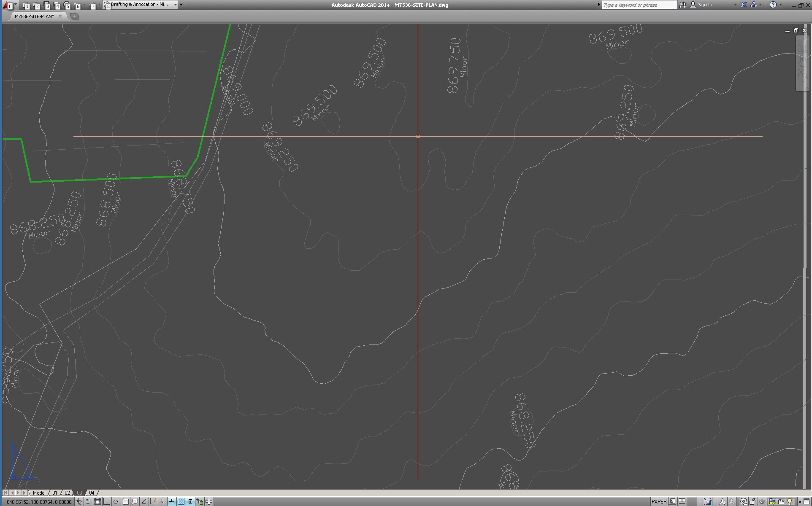This screenshot has width=812, height=506.
Task: Click the keyword search input field
Action: [639, 5]
